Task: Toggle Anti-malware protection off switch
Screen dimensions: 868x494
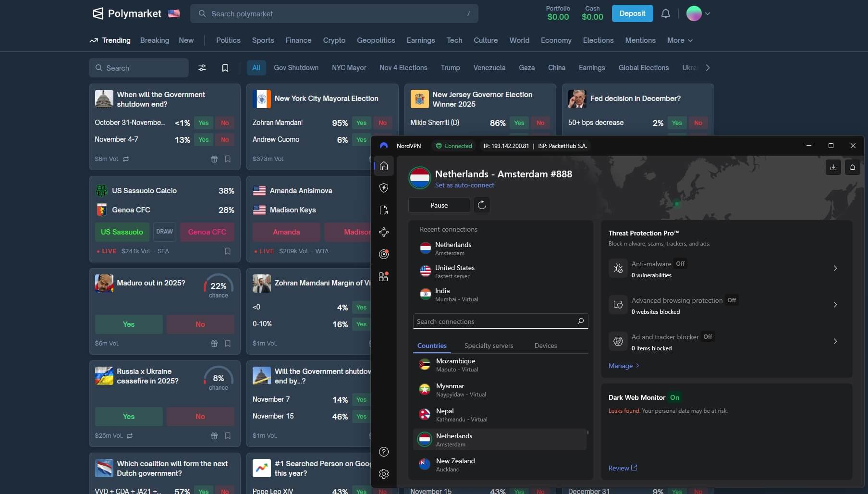Action: click(680, 263)
